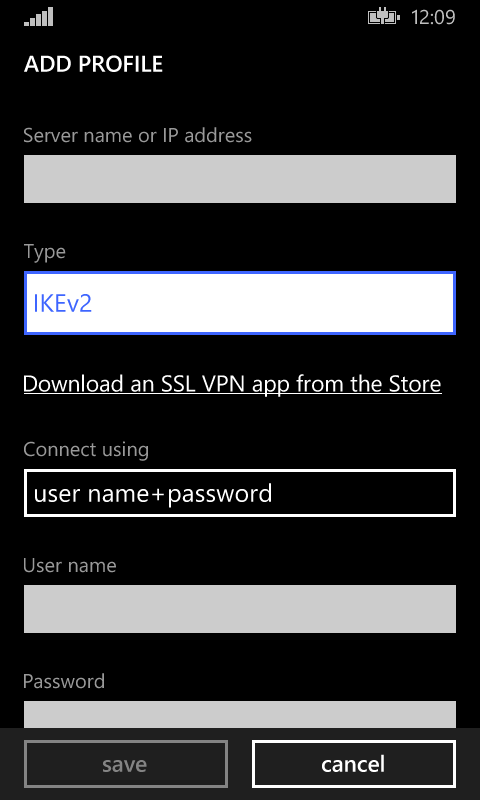This screenshot has width=480, height=800.
Task: Tap the Connect using label
Action: coord(86,450)
